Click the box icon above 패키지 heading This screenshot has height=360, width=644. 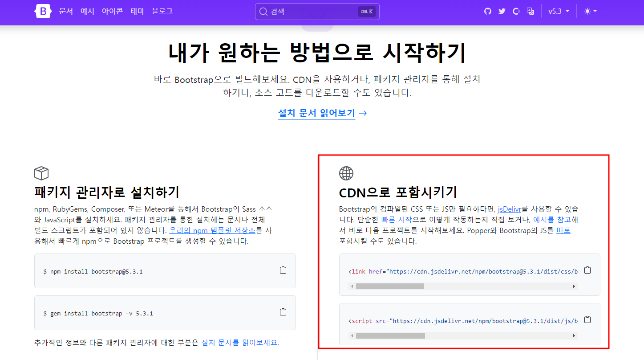[41, 173]
